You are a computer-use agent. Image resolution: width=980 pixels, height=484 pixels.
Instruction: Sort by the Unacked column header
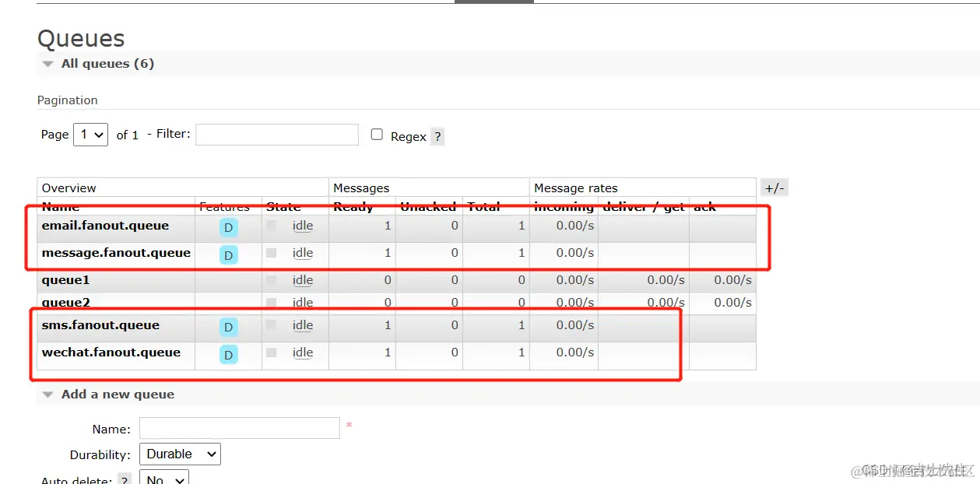[x=428, y=207]
